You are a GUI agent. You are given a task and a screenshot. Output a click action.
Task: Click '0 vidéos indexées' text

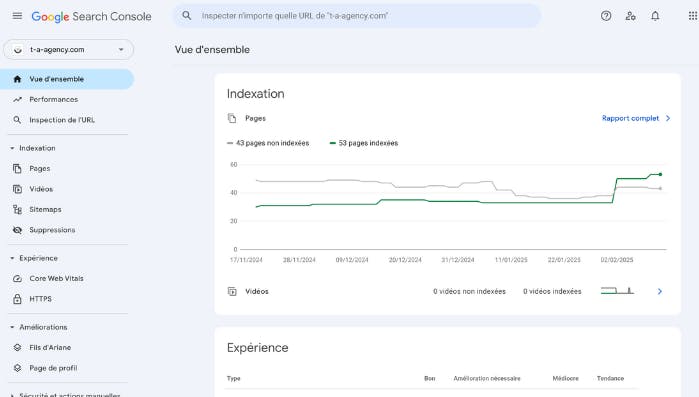pos(552,291)
